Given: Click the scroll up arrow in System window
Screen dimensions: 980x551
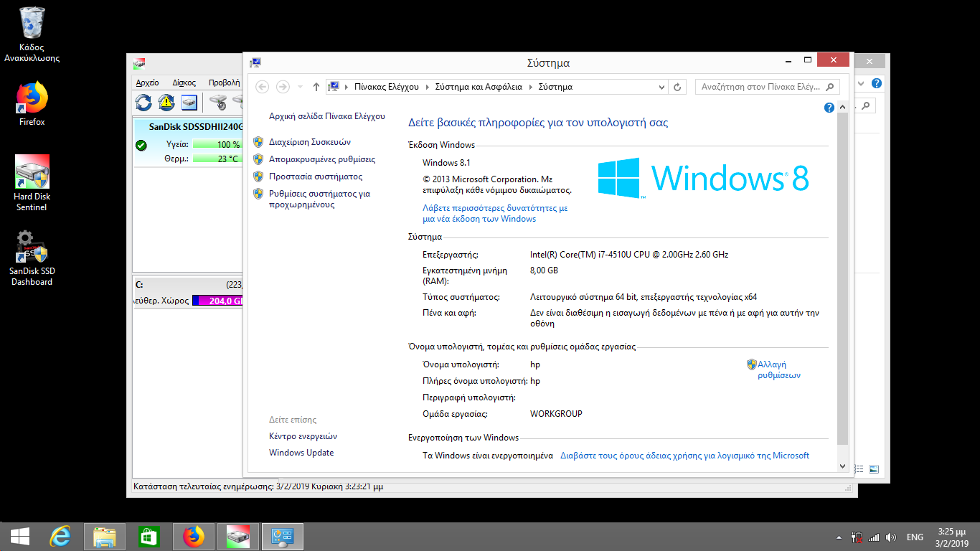Looking at the screenshot, I should pyautogui.click(x=843, y=107).
